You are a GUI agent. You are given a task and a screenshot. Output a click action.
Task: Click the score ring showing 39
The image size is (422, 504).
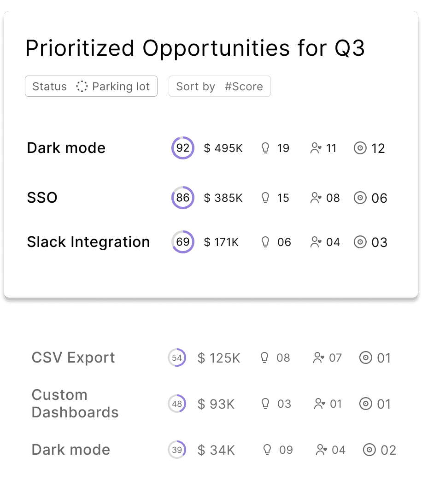click(177, 450)
